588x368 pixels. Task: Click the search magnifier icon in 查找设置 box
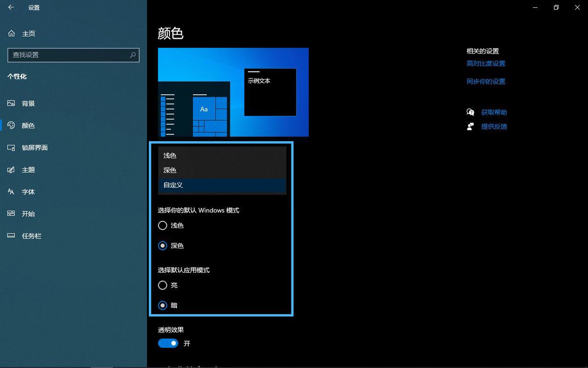click(x=133, y=55)
